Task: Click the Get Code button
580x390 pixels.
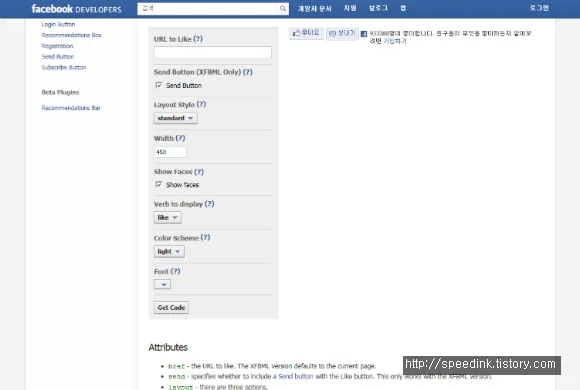Action: click(171, 307)
